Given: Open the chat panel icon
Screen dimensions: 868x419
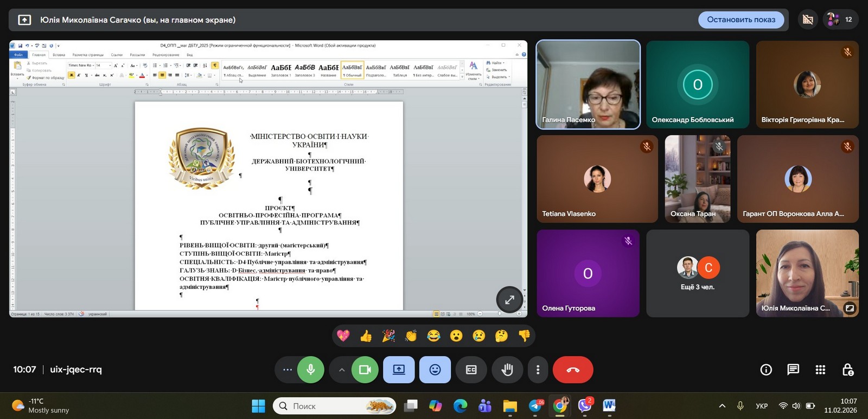Looking at the screenshot, I should 793,370.
